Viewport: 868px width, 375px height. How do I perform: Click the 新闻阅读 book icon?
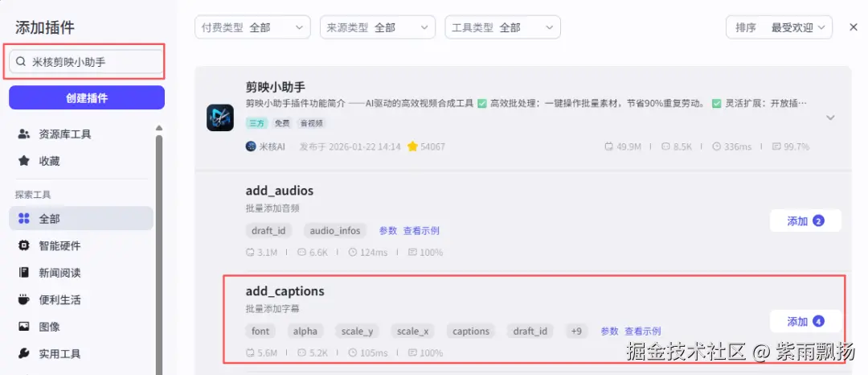click(x=24, y=273)
